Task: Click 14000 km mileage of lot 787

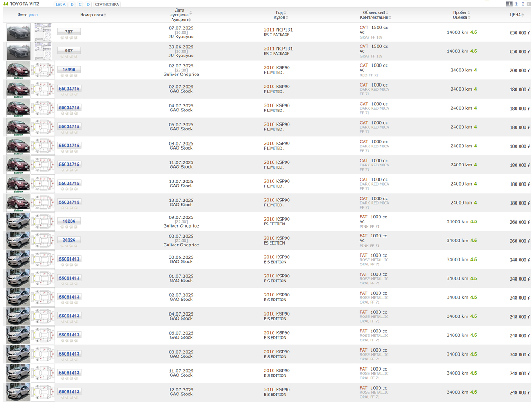Action: [x=458, y=32]
